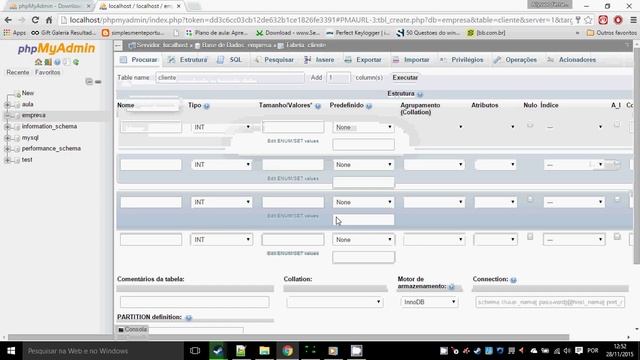Image resolution: width=640 pixels, height=360 pixels.
Task: Open the Predefinido None dropdown in third row
Action: (363, 202)
